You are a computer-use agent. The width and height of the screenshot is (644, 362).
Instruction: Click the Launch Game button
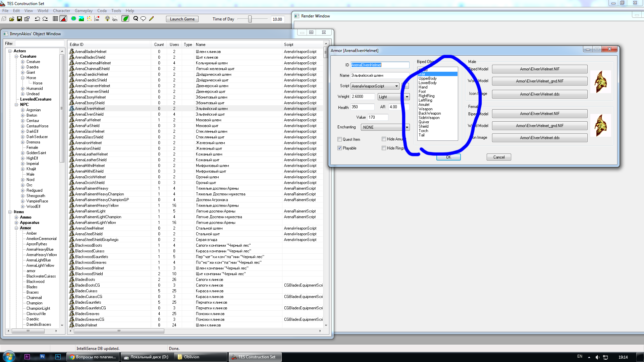tap(182, 19)
